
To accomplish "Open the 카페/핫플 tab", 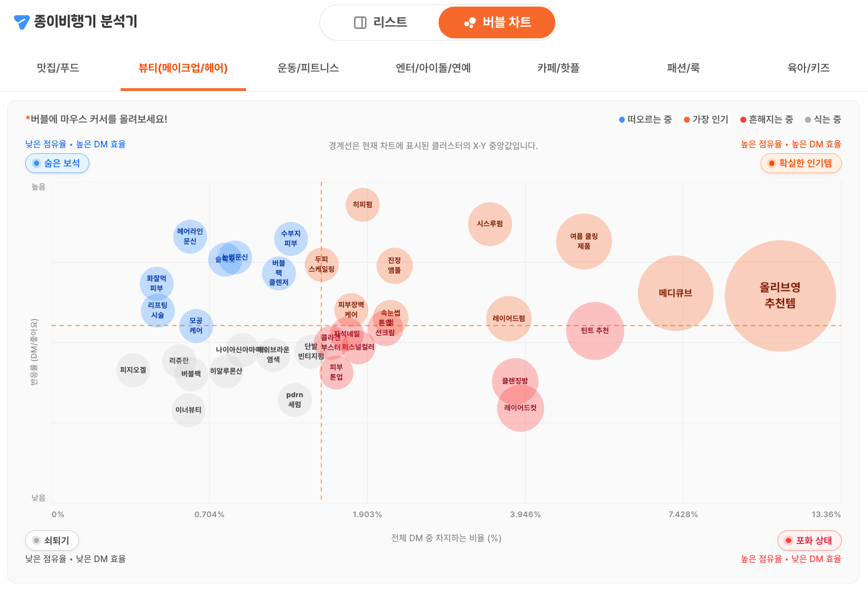I will 558,68.
